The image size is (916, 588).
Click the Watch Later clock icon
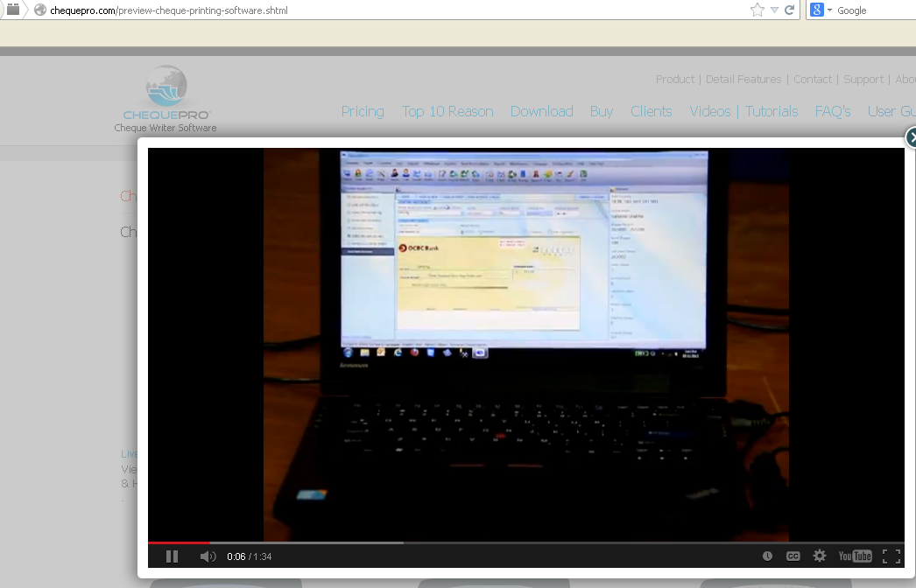(x=767, y=556)
